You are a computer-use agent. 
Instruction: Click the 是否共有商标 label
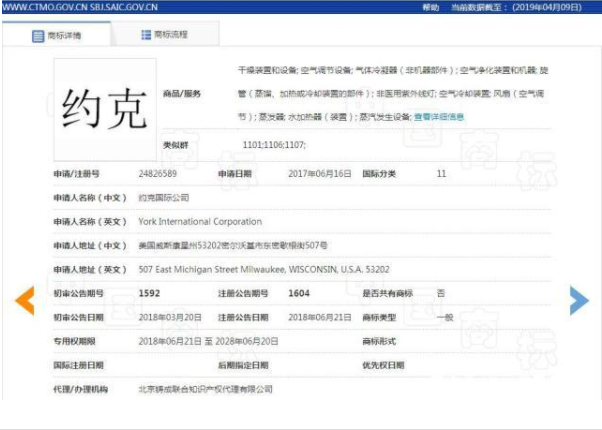[387, 293]
